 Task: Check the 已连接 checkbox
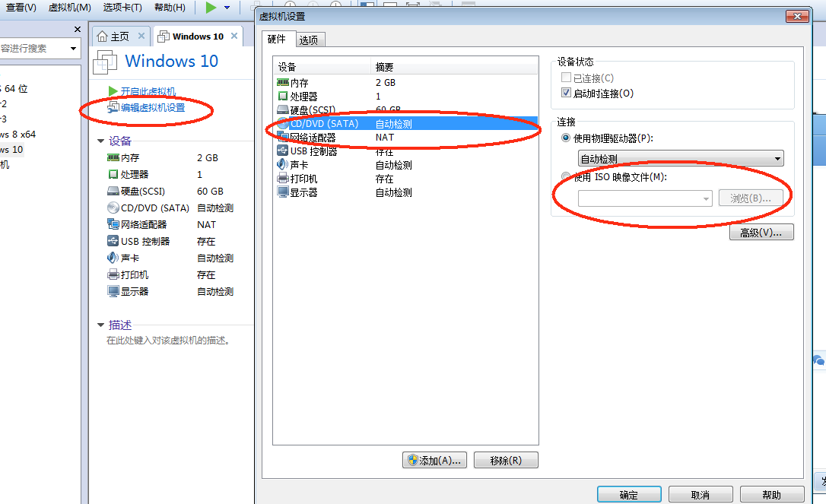(x=567, y=78)
